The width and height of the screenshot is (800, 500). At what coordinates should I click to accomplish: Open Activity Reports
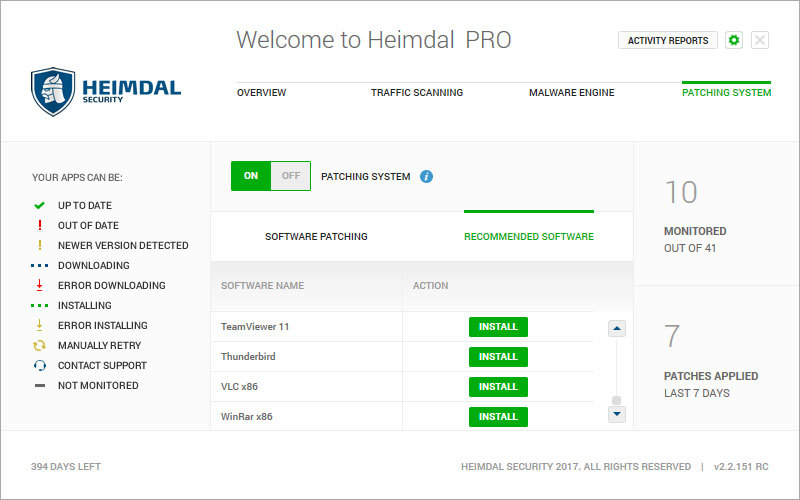(667, 40)
